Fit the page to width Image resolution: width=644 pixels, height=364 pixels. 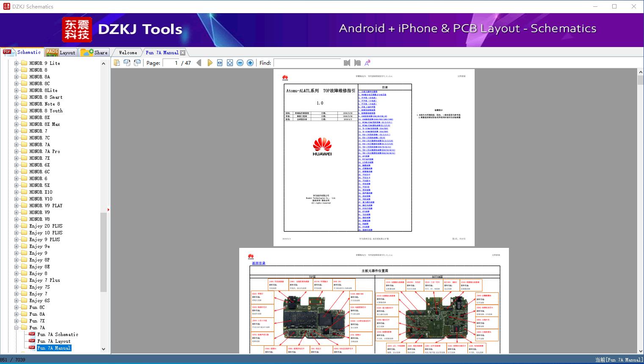(x=220, y=63)
